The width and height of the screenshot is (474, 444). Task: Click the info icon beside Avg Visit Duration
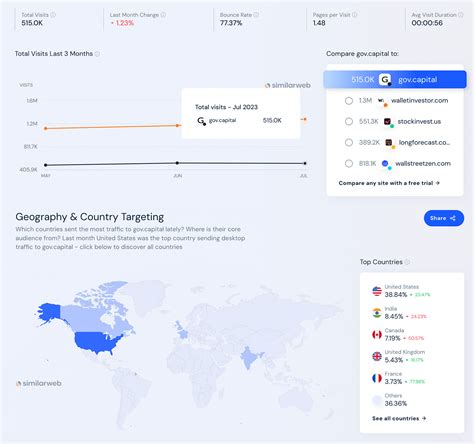[461, 15]
